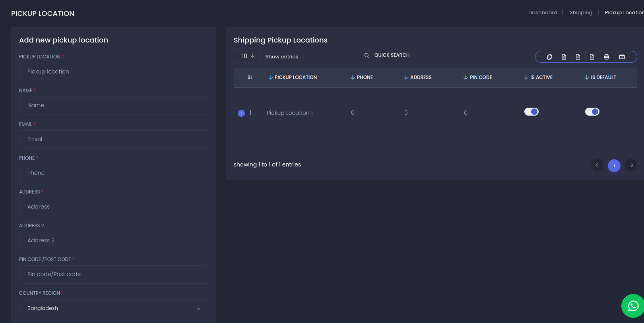Image resolution: width=644 pixels, height=323 pixels.
Task: Open WhatsApp chat bubble
Action: click(633, 306)
